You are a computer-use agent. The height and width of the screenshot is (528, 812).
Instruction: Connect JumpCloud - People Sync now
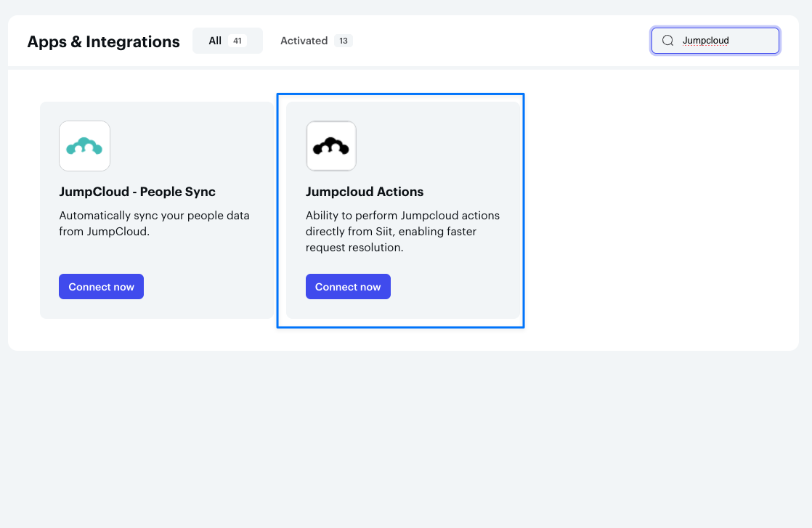click(101, 286)
